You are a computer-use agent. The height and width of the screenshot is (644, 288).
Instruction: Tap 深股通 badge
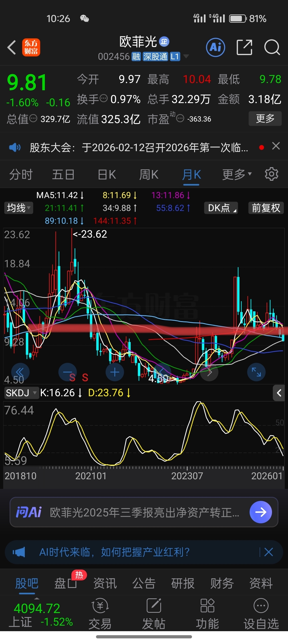(x=155, y=56)
